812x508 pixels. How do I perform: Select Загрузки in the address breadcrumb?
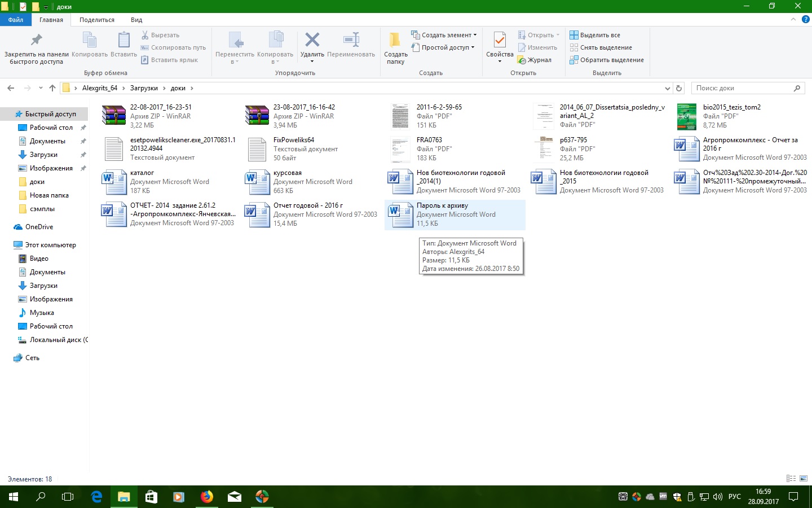[144, 88]
